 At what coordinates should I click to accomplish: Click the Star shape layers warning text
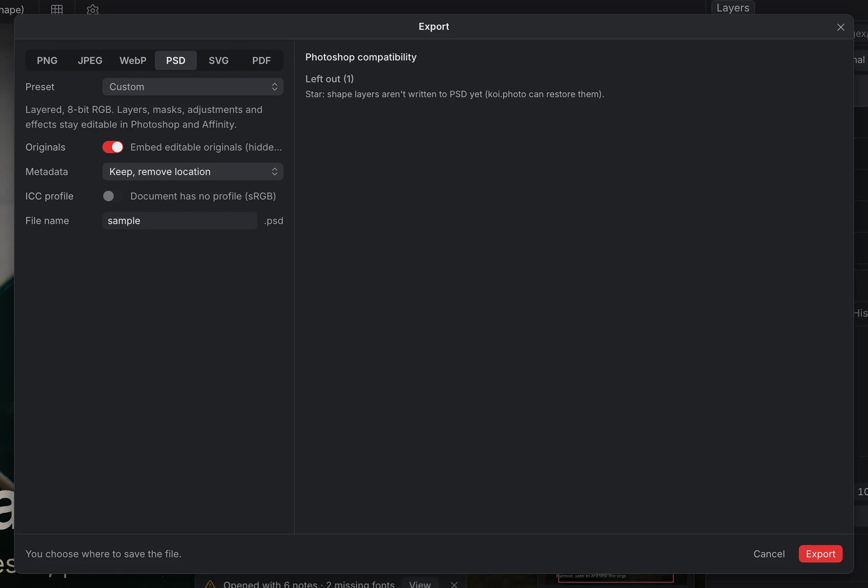[x=454, y=94]
